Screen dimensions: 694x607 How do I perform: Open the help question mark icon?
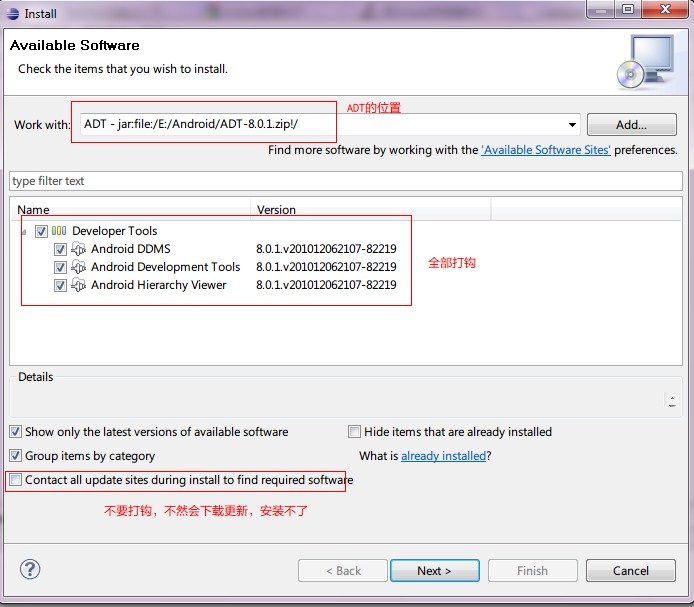[30, 569]
